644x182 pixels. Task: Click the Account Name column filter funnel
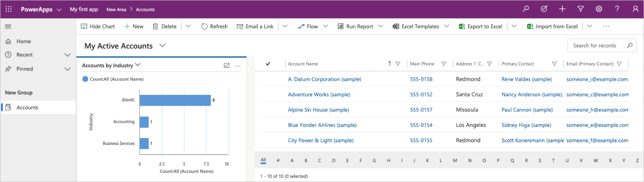(x=398, y=64)
